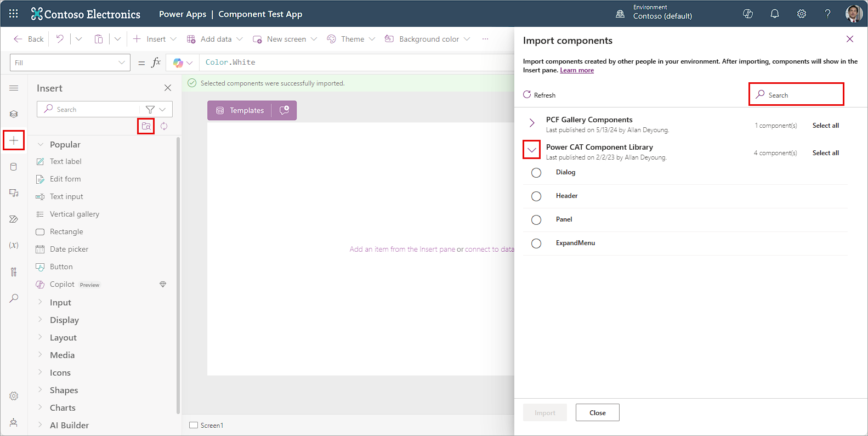Open the Background color menu
Screen dimensions: 868x436
point(427,39)
